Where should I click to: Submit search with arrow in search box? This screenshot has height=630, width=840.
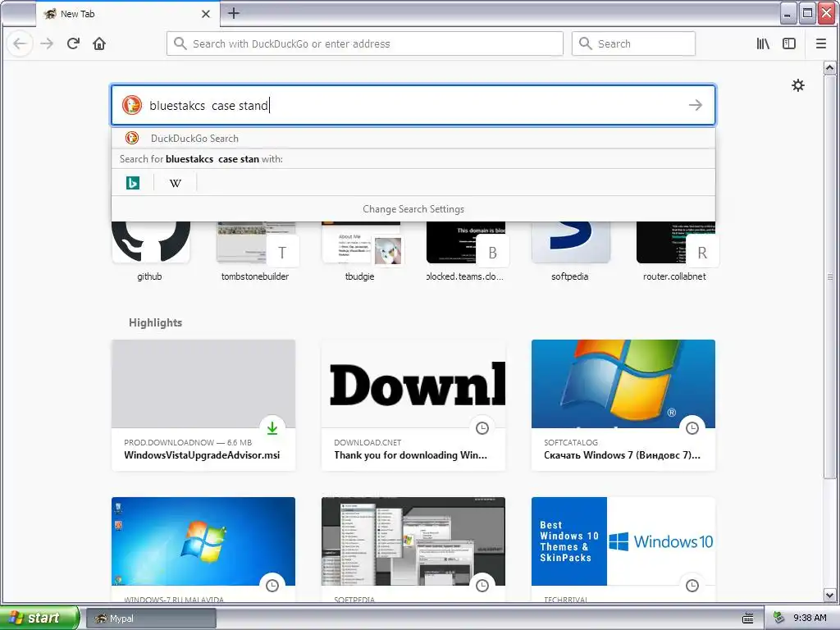(x=696, y=105)
